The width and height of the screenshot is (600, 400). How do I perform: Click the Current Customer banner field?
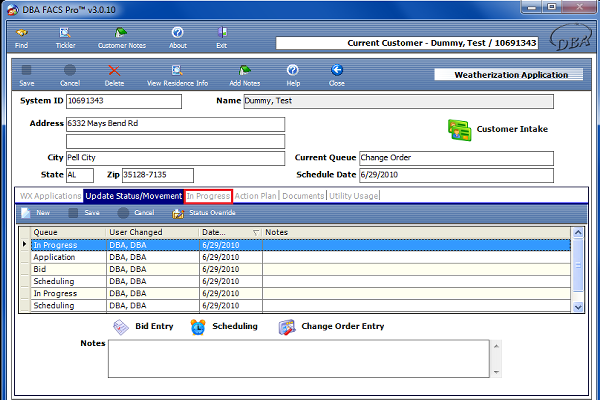407,43
